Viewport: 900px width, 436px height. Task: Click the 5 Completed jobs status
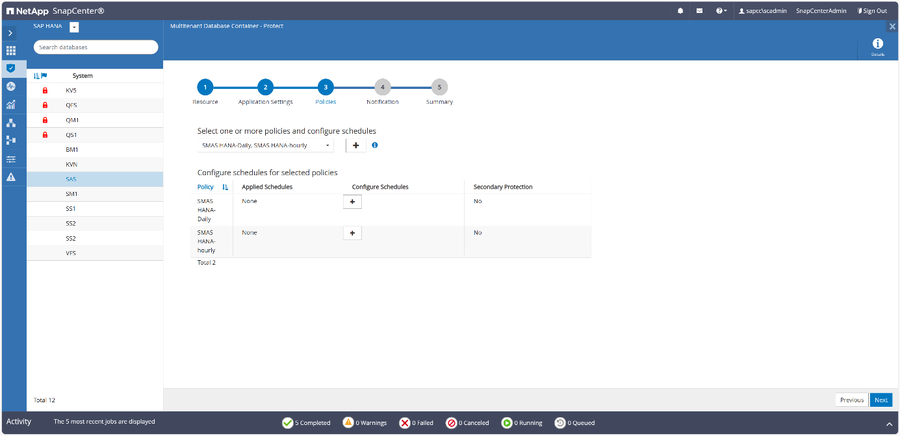click(306, 423)
